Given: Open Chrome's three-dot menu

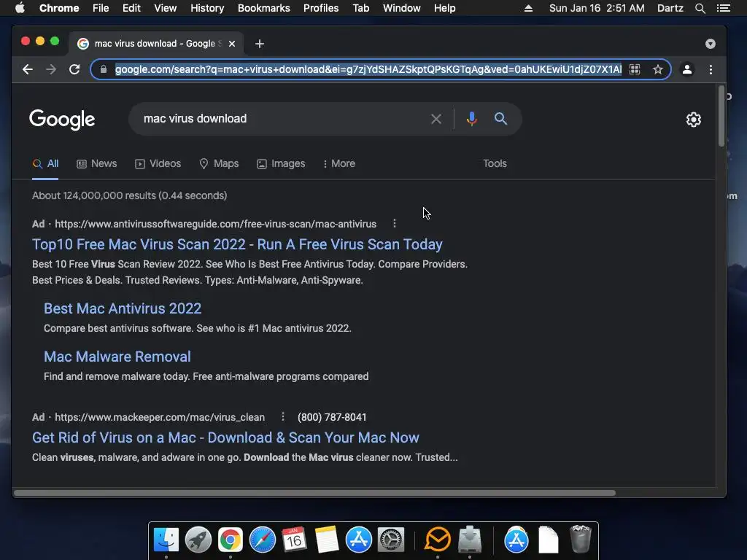Looking at the screenshot, I should (711, 69).
